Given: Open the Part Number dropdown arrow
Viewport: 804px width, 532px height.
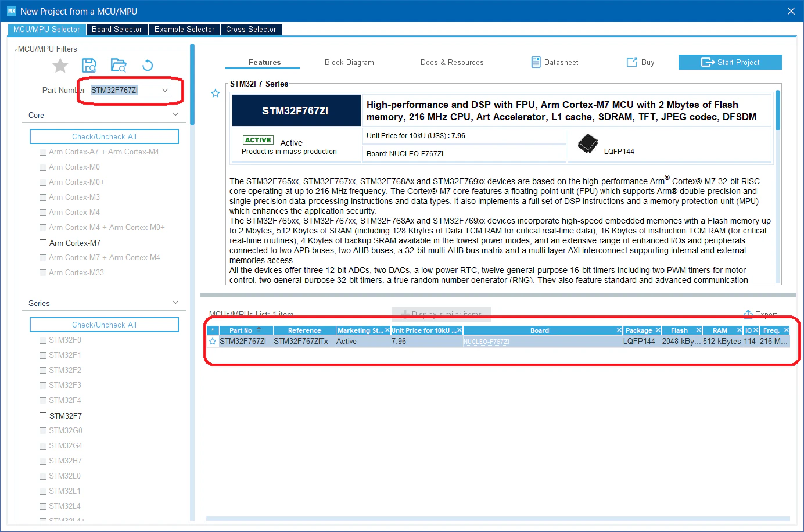Looking at the screenshot, I should (x=165, y=90).
